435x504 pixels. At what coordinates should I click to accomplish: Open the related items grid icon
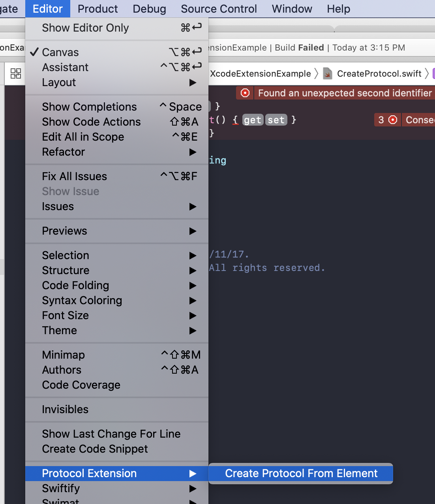point(16,73)
